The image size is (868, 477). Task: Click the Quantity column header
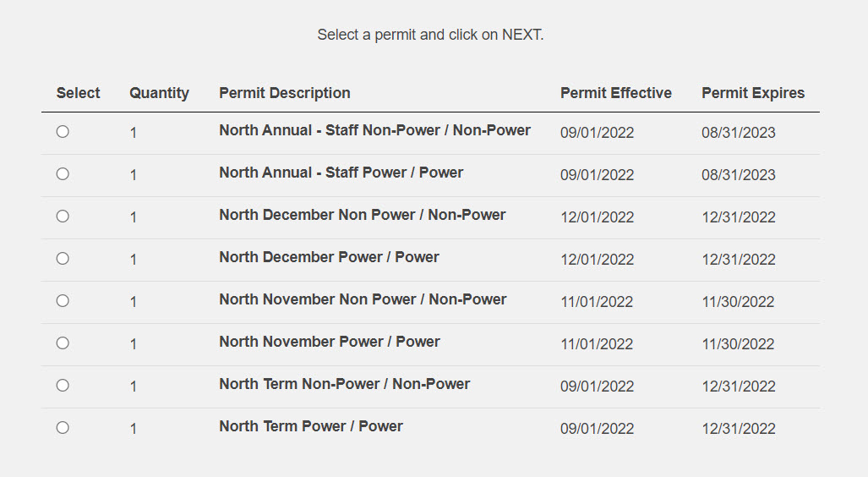[160, 93]
